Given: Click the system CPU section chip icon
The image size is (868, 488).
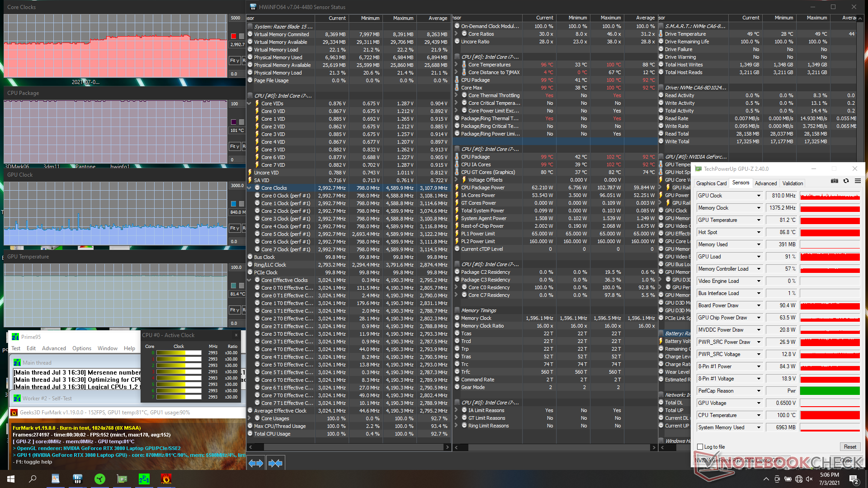Looking at the screenshot, I should pyautogui.click(x=250, y=96).
